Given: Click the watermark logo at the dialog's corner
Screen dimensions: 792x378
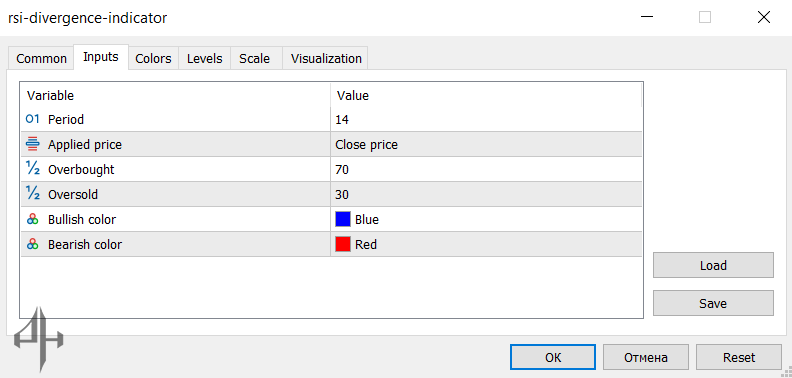Looking at the screenshot, I should click(38, 339).
